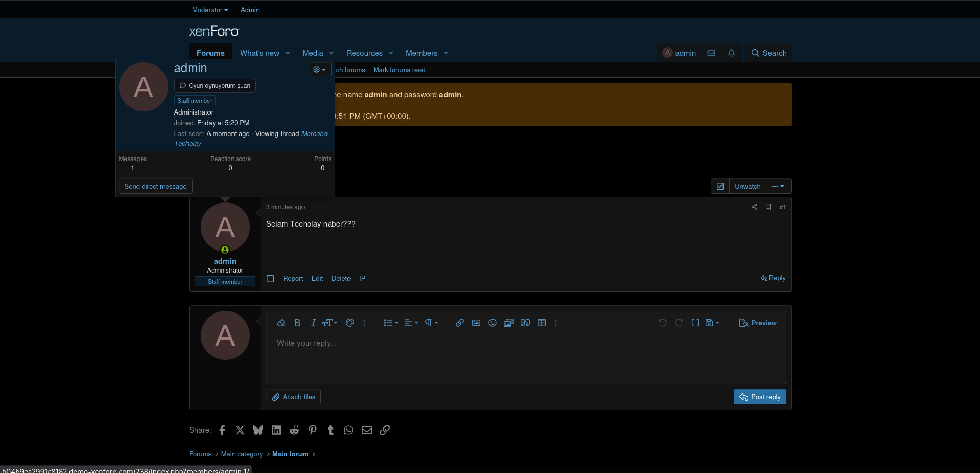Share thread via email icon
The image size is (980, 473).
pos(367,430)
